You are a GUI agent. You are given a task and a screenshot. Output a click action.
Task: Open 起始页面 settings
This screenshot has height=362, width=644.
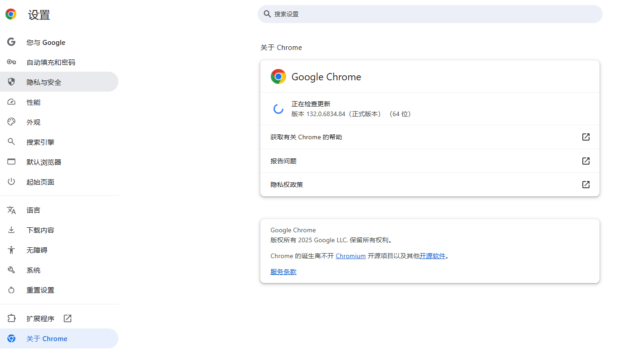tap(59, 182)
